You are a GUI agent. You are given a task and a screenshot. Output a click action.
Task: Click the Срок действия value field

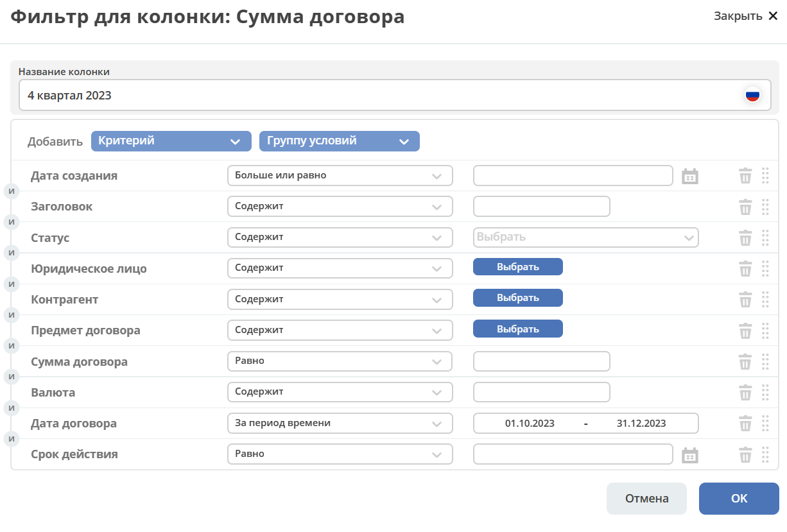tap(573, 454)
